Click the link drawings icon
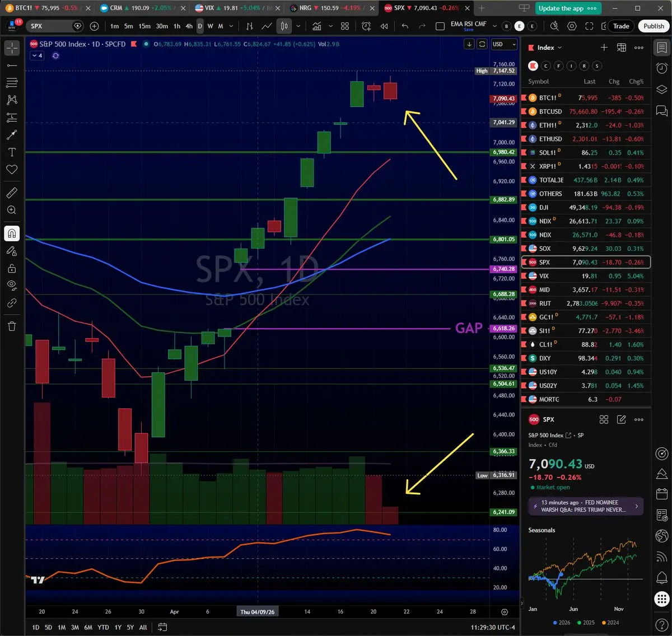The image size is (672, 636). (12, 303)
